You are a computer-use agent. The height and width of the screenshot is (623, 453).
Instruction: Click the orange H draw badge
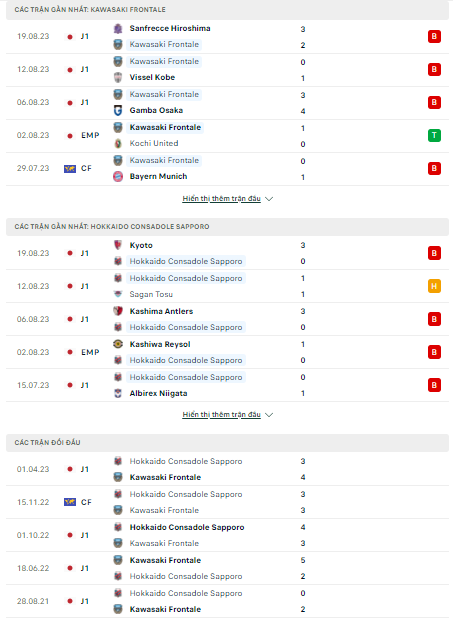click(434, 286)
